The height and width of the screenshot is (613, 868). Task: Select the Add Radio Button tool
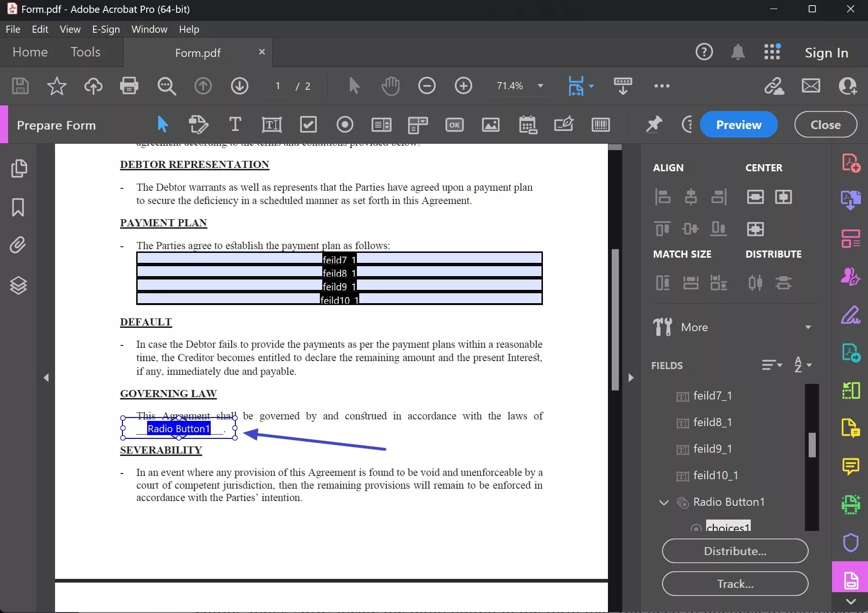pos(345,125)
